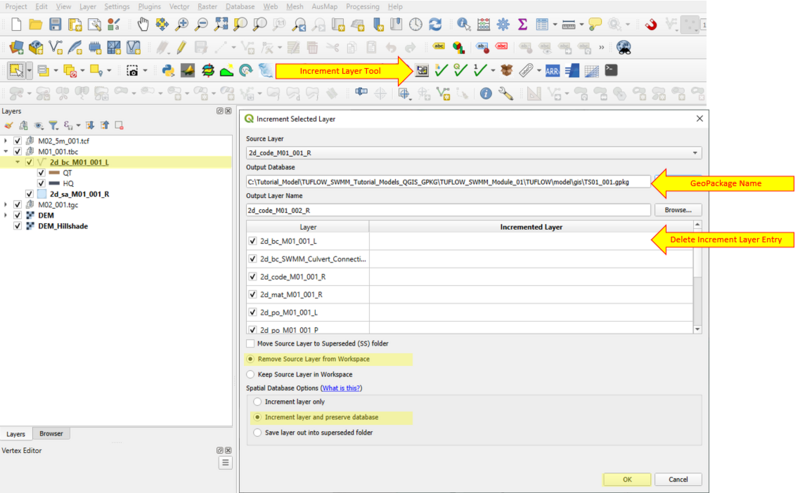
Task: Open the Plugins menu
Action: pyautogui.click(x=149, y=7)
